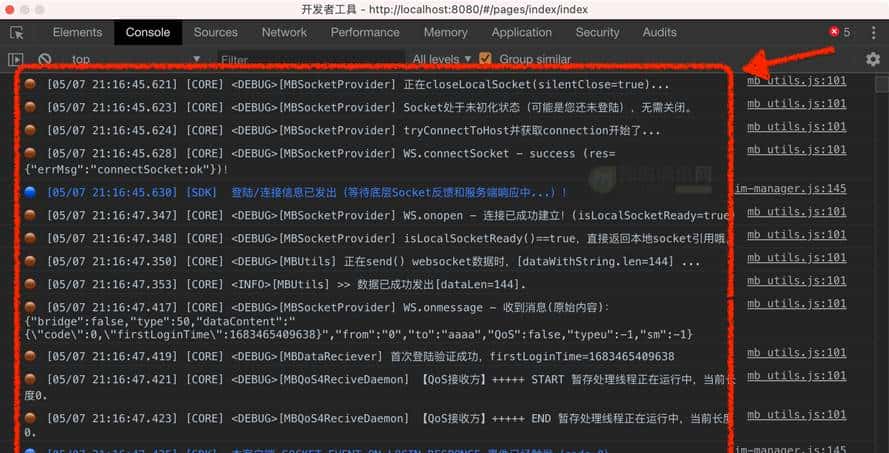Click debug icon on WS.onmessage log row
Image resolution: width=889 pixels, height=453 pixels.
(30, 307)
